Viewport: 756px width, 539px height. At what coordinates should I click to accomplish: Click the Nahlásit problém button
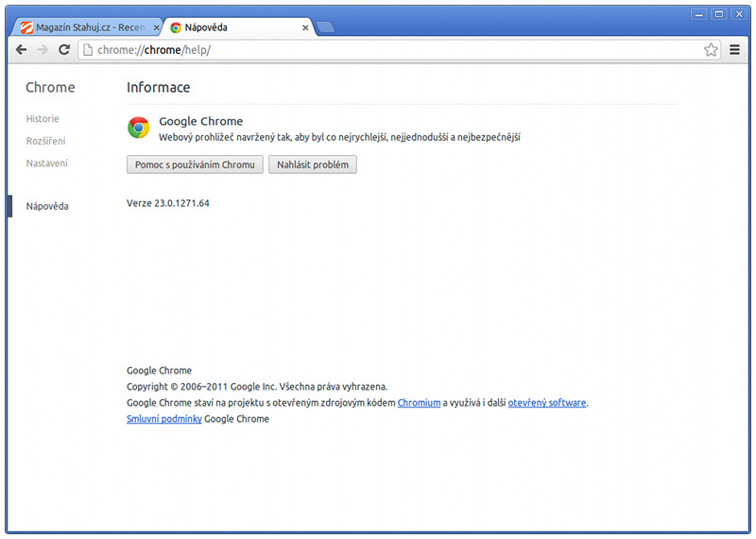click(x=313, y=165)
